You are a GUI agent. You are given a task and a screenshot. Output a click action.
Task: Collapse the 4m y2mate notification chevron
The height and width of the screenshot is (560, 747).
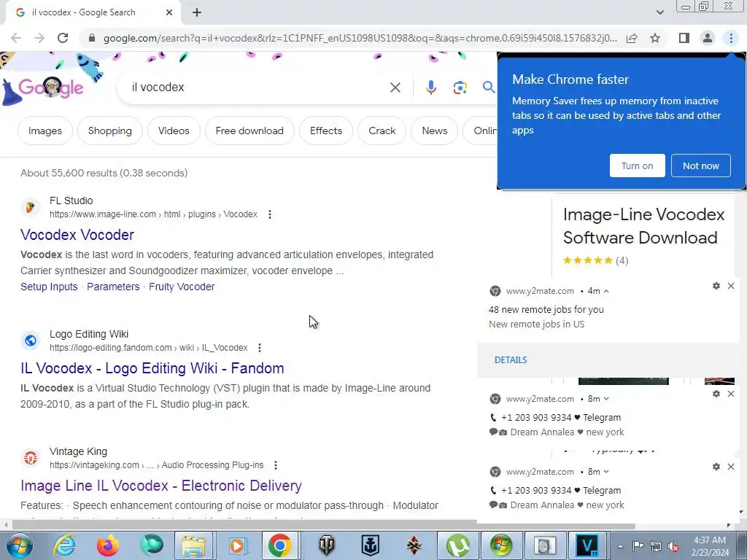point(606,291)
